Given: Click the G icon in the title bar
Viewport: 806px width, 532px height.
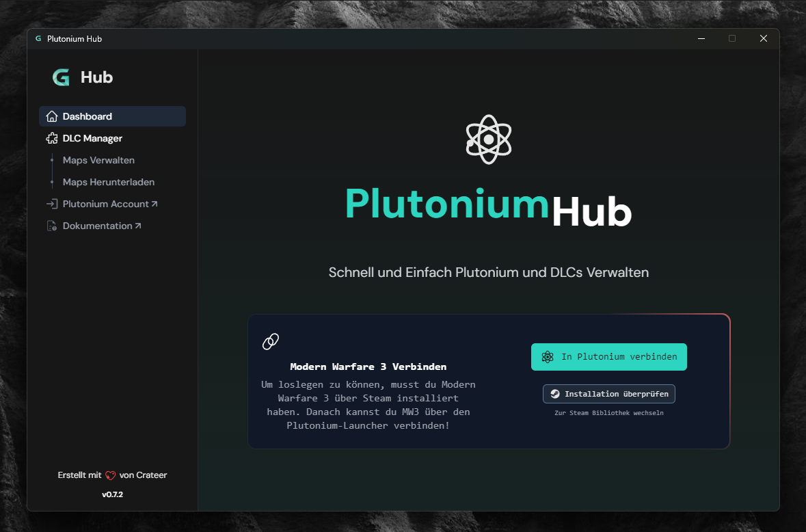Looking at the screenshot, I should 38,38.
